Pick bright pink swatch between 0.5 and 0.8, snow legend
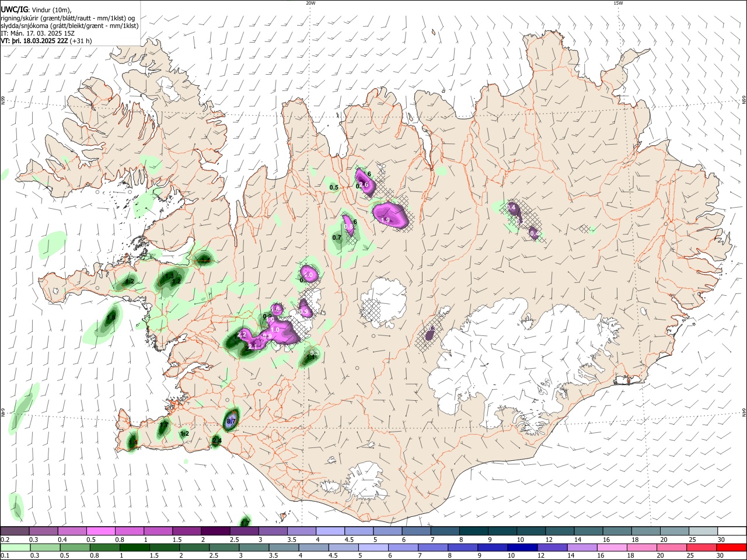This screenshot has width=747, height=560. 101,531
